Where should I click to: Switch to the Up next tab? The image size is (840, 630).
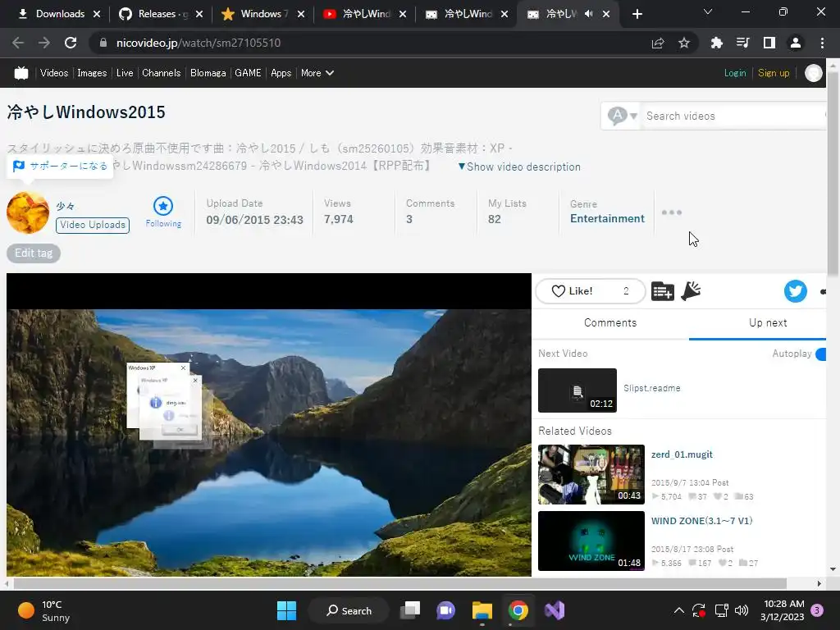point(768,323)
